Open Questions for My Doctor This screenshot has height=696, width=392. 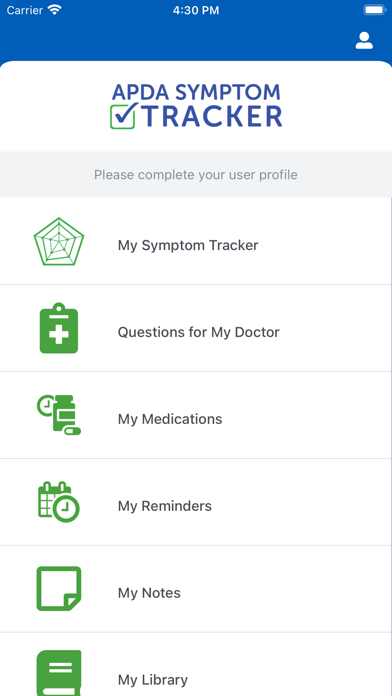pos(196,328)
